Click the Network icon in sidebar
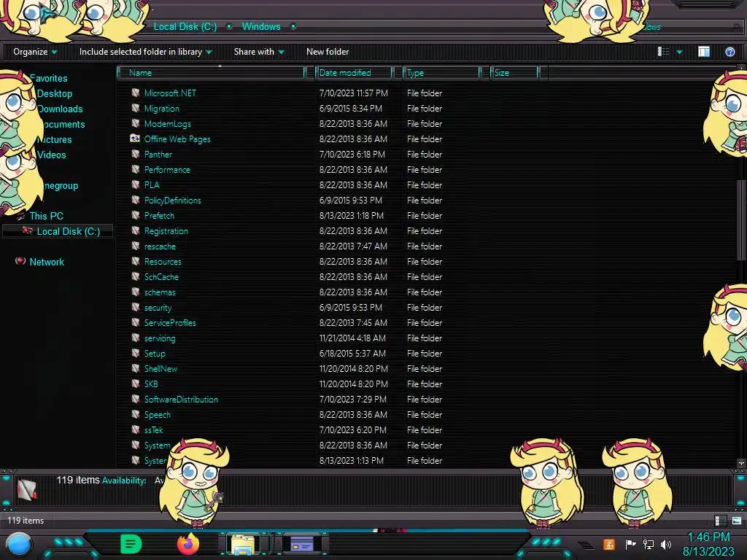 coord(20,261)
